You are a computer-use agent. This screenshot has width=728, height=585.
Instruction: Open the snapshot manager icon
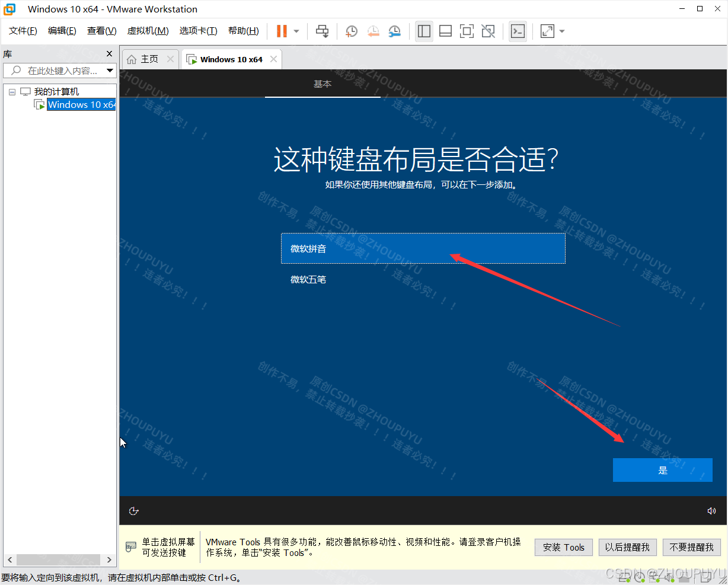coord(394,31)
